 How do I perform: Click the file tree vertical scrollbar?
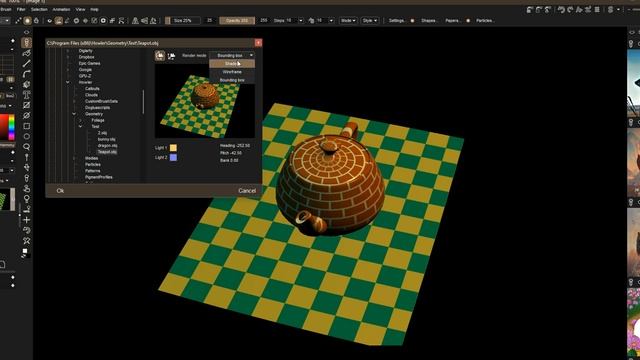[x=143, y=102]
